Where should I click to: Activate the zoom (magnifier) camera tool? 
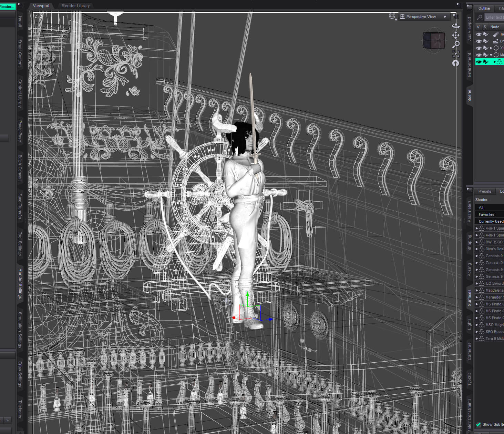point(456,44)
